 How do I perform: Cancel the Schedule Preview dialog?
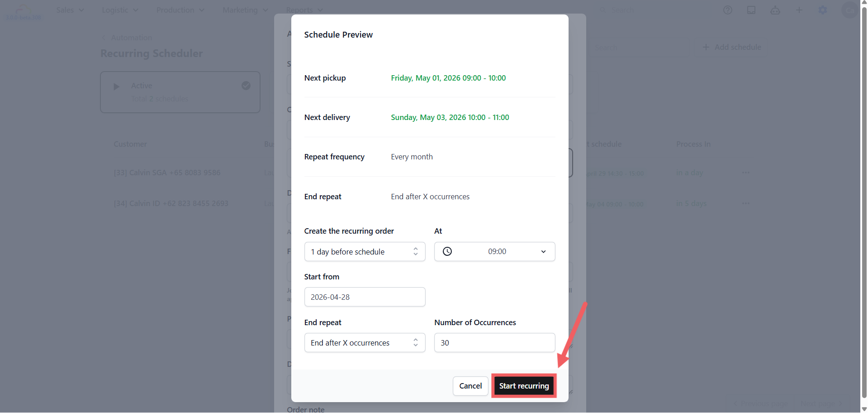point(470,386)
